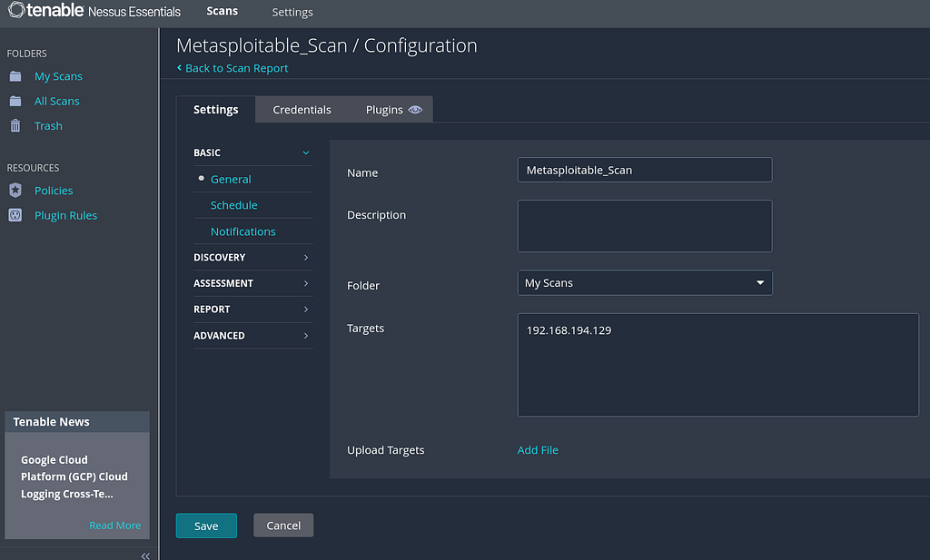Click the Description text area
This screenshot has width=930, height=560.
(645, 226)
